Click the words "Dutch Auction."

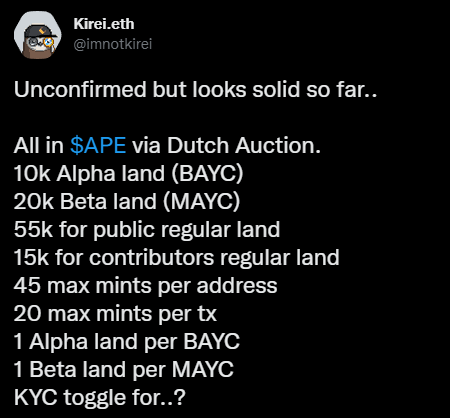pyautogui.click(x=244, y=146)
